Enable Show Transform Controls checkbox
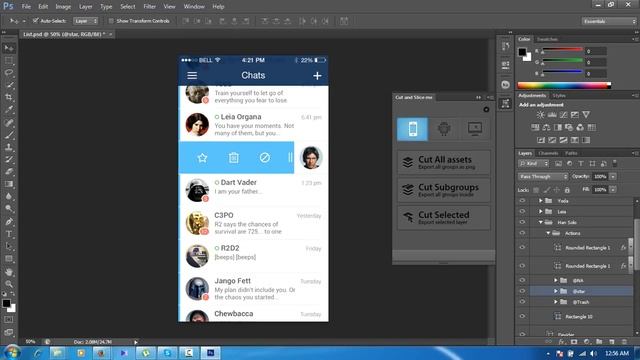 (x=111, y=21)
